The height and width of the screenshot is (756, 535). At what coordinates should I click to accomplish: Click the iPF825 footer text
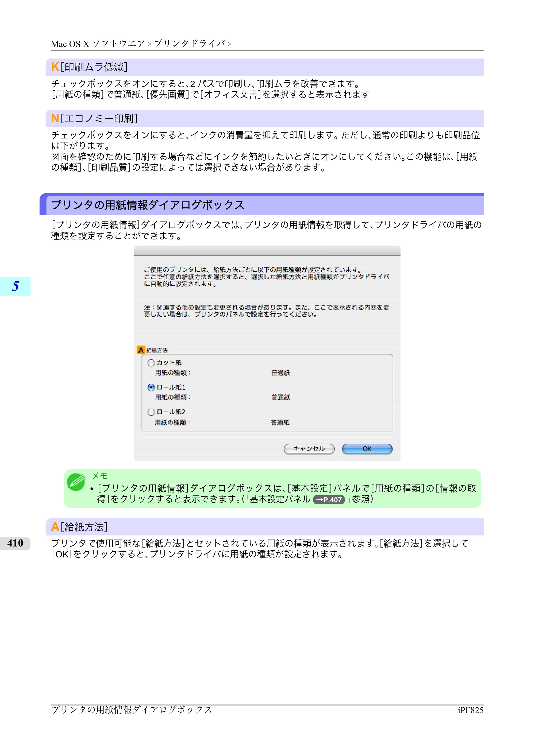pos(471,710)
